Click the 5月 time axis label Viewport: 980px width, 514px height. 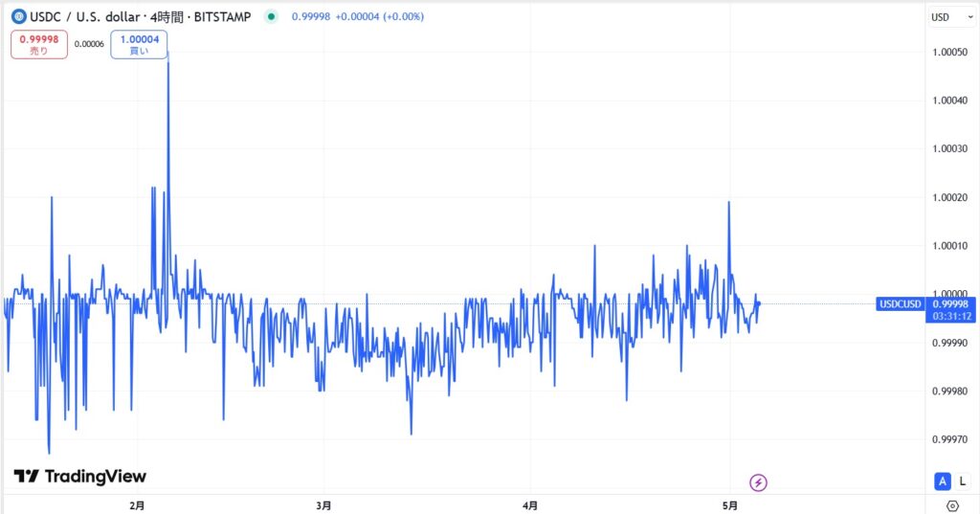coord(729,505)
